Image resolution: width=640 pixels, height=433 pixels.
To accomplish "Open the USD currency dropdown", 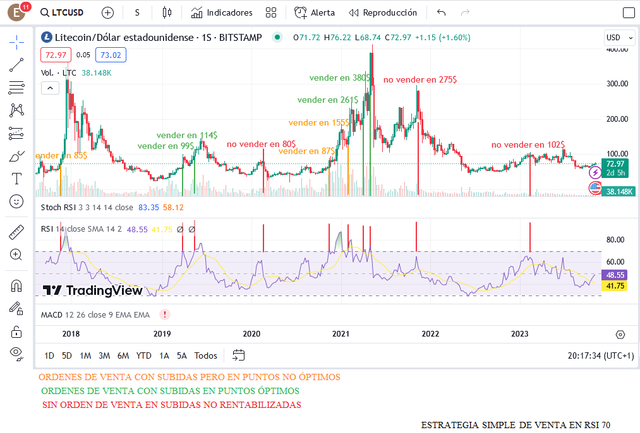I will pos(619,38).
